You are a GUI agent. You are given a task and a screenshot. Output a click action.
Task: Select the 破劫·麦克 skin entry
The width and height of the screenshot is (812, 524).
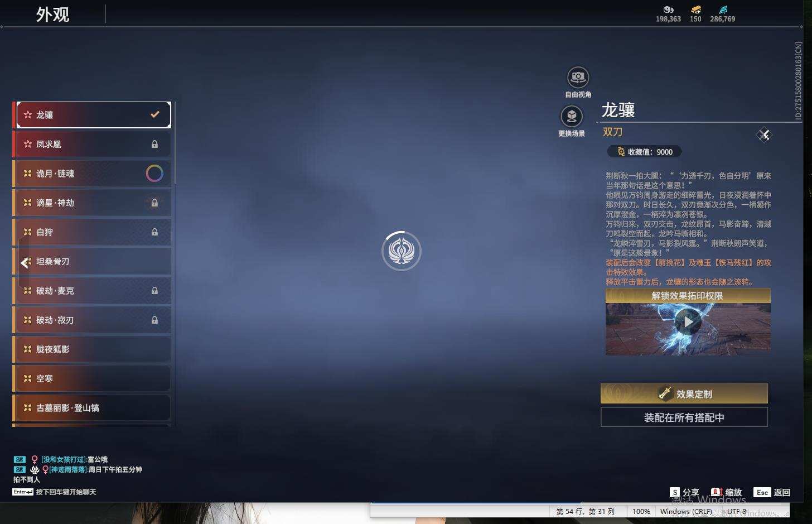92,291
